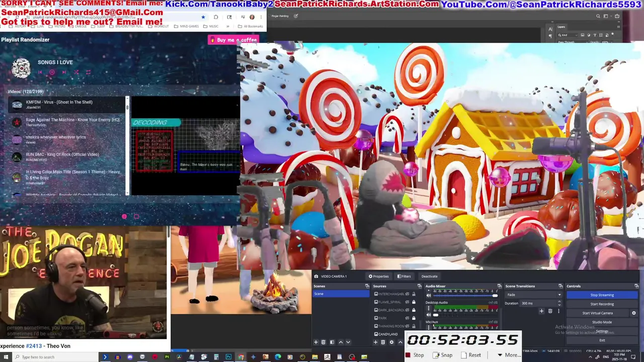This screenshot has height=362, width=644.
Task: Delete source with Sources trash icon
Action: (x=383, y=342)
